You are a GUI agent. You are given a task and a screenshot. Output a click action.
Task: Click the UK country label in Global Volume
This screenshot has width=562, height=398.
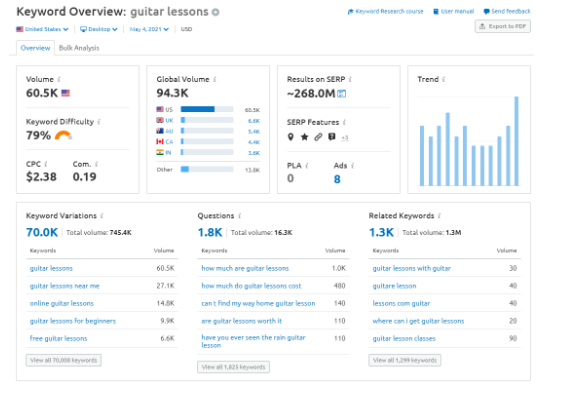169,120
